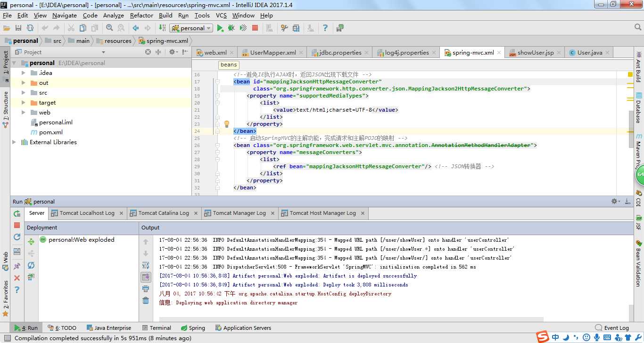Image resolution: width=644 pixels, height=343 pixels.
Task: Select the personal:Web exploded deployment artifact
Action: pyautogui.click(x=77, y=240)
